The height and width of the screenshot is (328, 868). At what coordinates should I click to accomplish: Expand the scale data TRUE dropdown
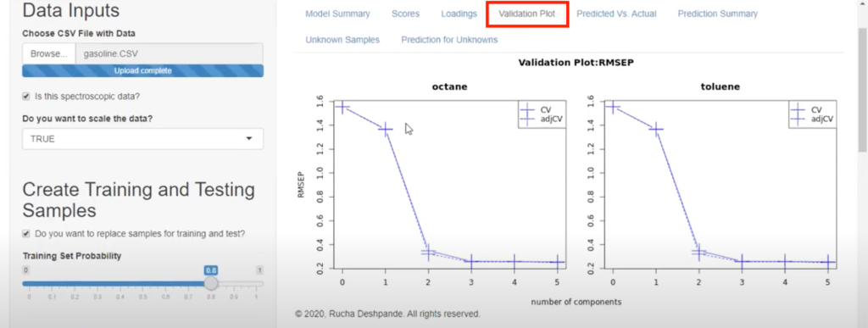tap(142, 139)
